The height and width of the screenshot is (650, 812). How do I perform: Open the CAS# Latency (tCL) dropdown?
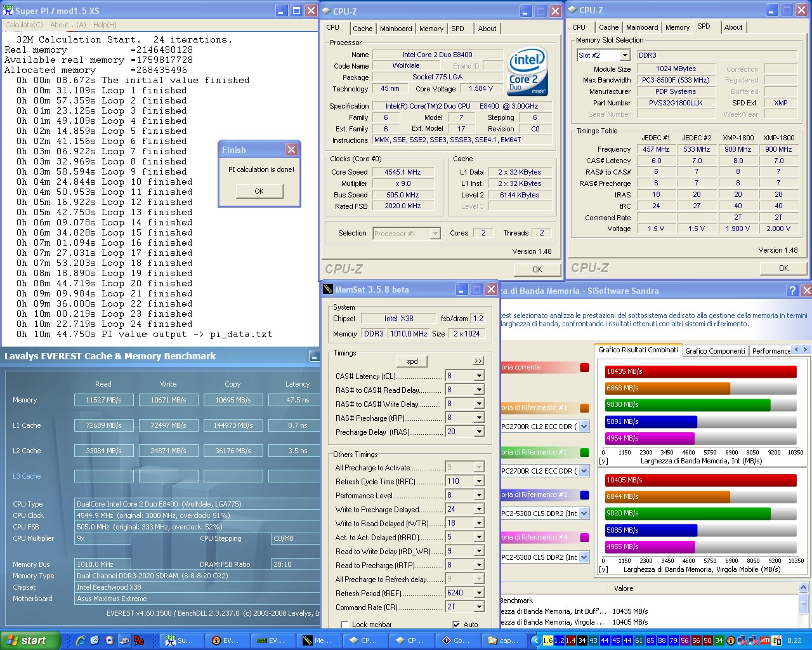(479, 376)
